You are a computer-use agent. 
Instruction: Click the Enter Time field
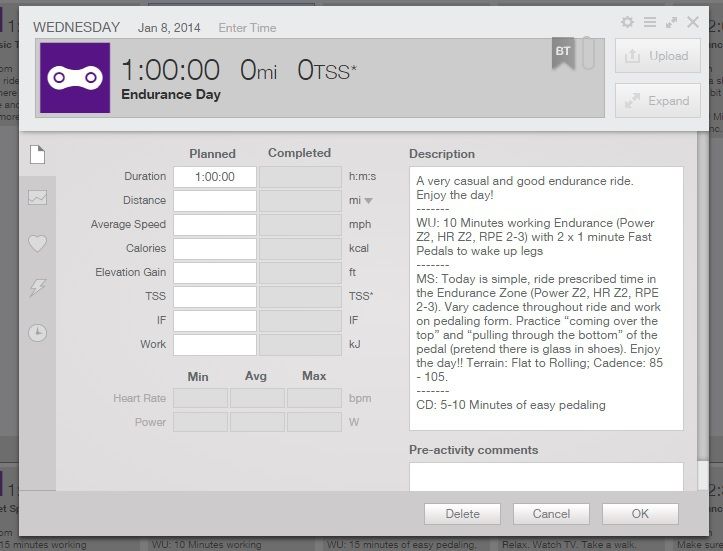point(247,28)
